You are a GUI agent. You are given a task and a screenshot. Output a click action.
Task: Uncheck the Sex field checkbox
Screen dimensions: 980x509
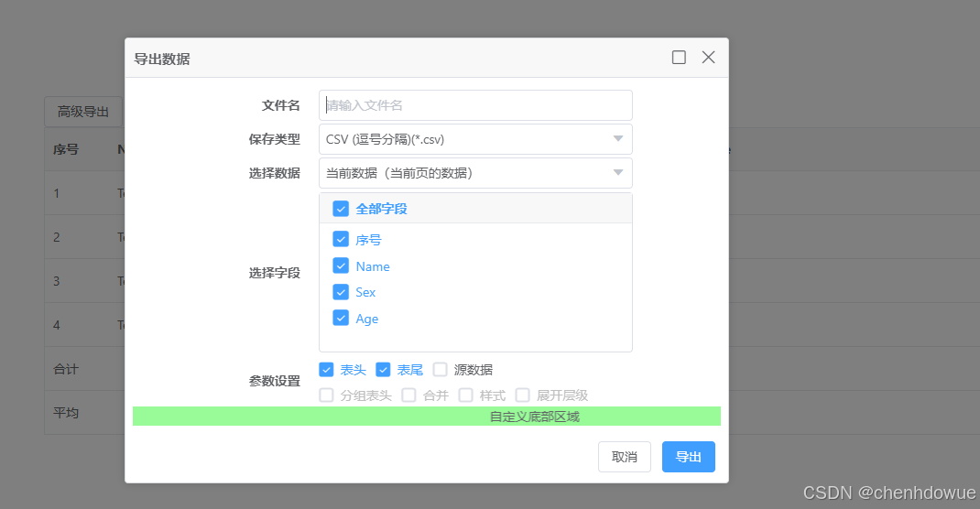tap(341, 292)
